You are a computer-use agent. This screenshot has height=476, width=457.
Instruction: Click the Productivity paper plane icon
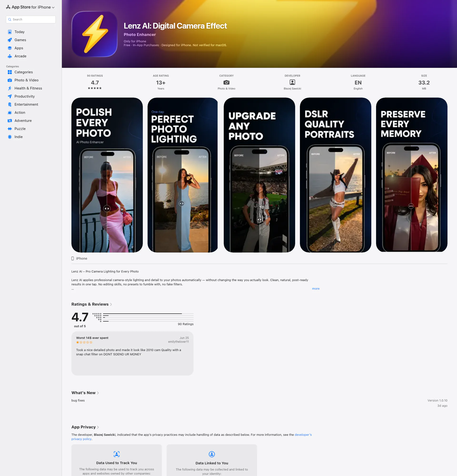point(10,96)
